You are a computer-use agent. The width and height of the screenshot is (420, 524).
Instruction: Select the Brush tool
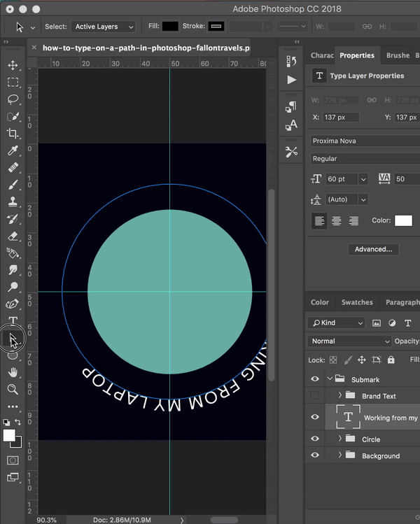(13, 185)
